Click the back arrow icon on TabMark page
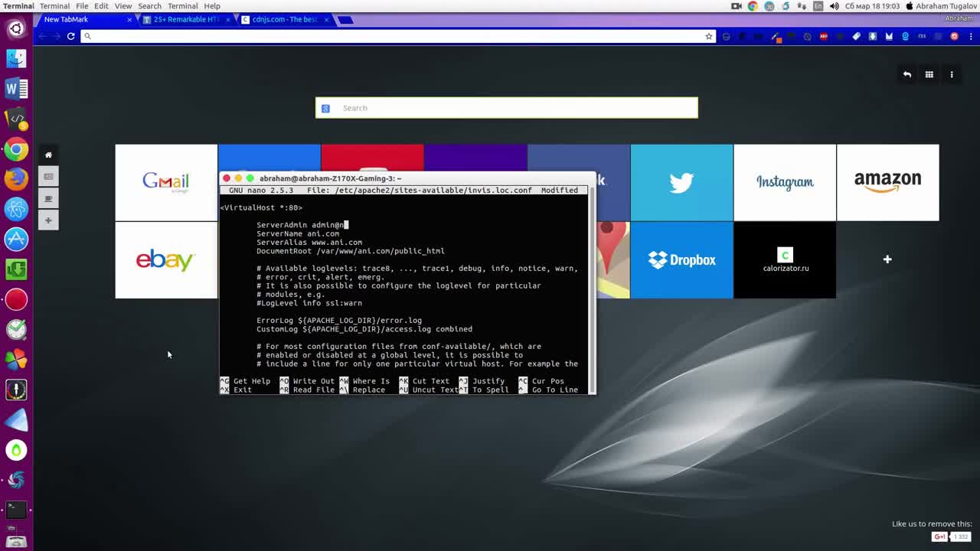 [x=907, y=74]
